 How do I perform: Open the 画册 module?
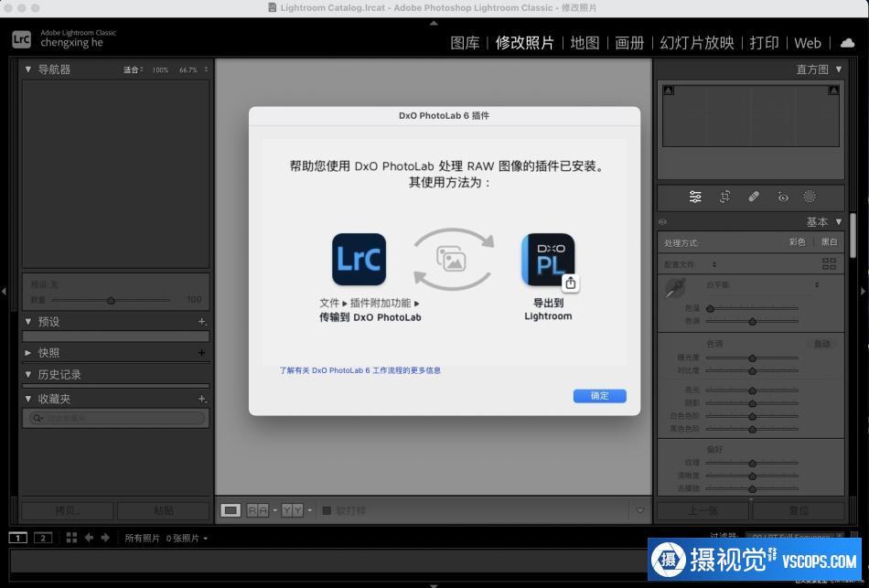point(629,43)
